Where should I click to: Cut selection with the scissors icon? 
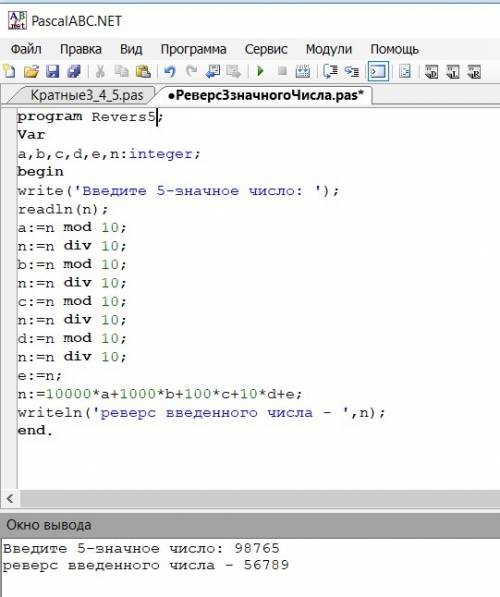[100, 72]
